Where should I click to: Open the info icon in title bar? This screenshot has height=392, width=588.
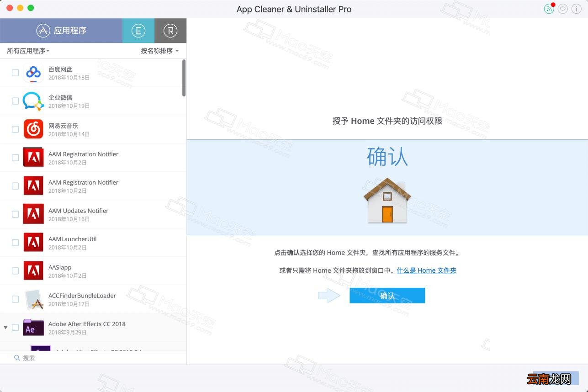pos(576,9)
